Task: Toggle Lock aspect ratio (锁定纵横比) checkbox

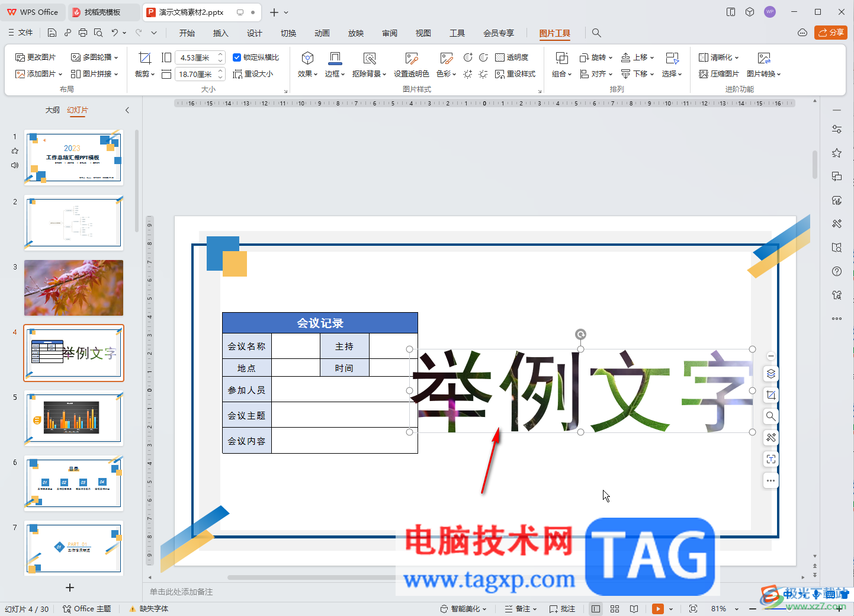Action: [x=256, y=57]
